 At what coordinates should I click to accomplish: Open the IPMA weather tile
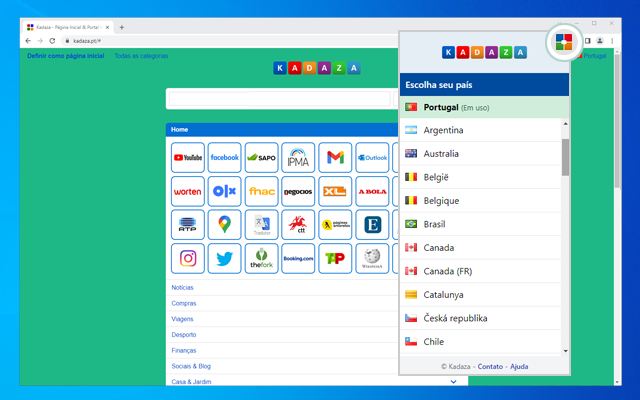coord(298,158)
